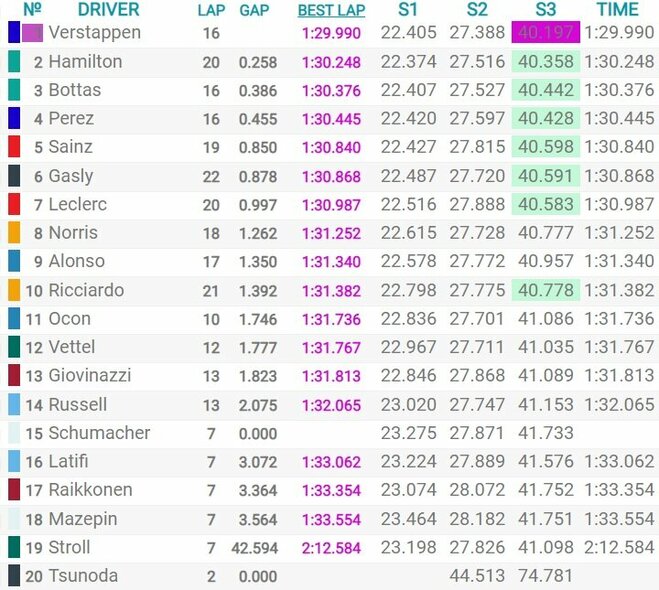Select driver name Alonso
The width and height of the screenshot is (659, 590).
[76, 261]
